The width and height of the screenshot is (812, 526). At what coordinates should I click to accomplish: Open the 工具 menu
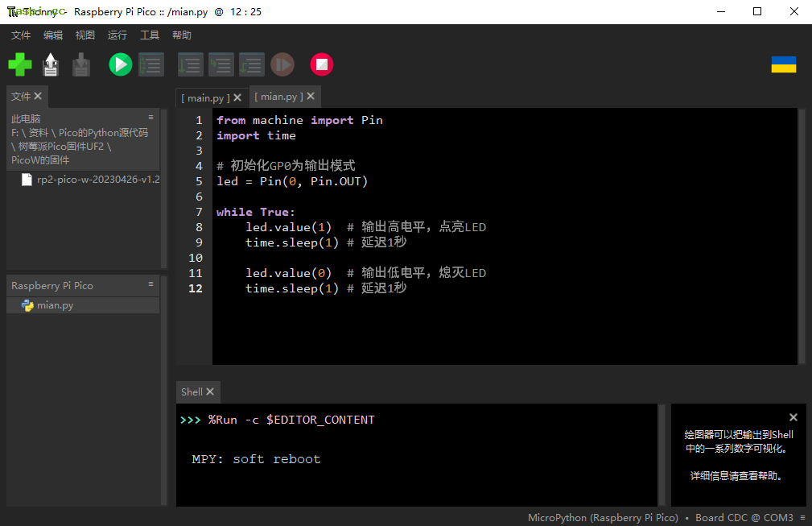click(150, 35)
